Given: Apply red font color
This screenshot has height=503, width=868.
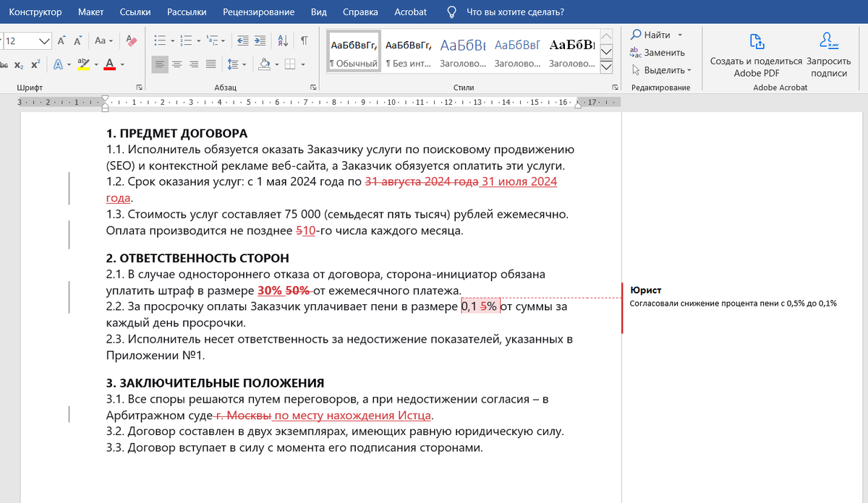Looking at the screenshot, I should coord(110,64).
